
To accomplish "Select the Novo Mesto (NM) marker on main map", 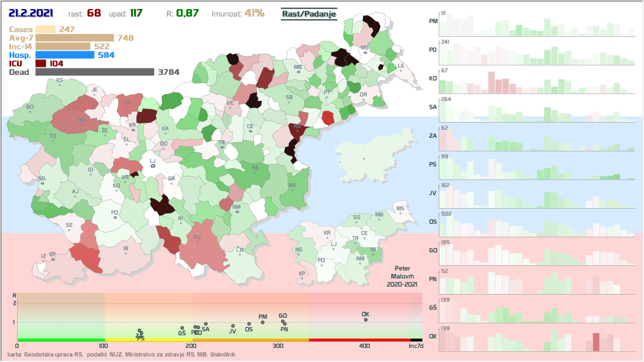I will point(236,212).
